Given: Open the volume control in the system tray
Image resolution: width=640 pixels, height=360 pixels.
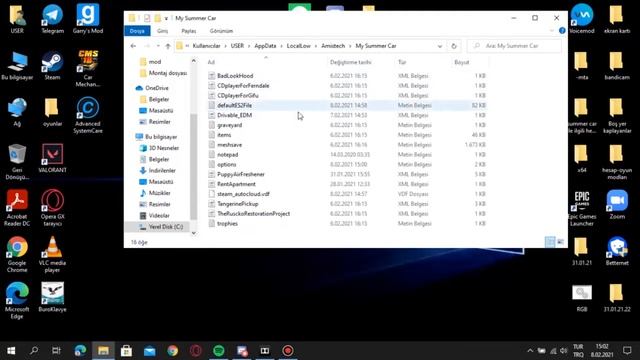Looking at the screenshot, I should pyautogui.click(x=564, y=351).
